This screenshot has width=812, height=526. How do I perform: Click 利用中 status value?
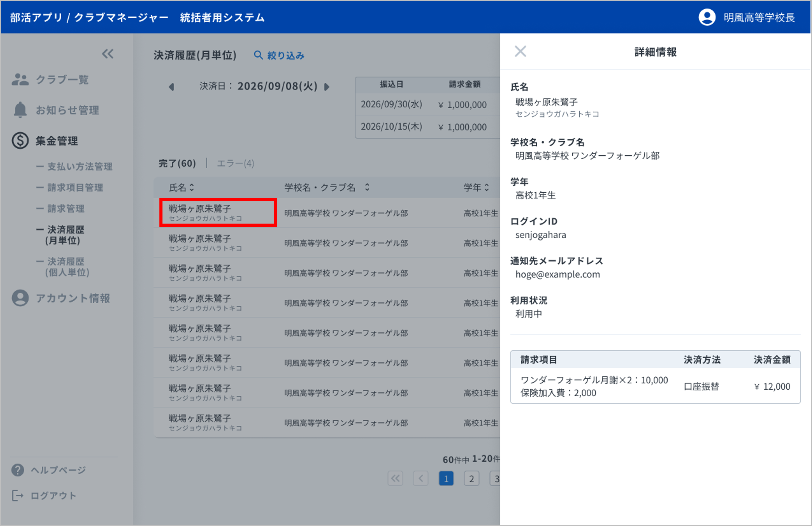pyautogui.click(x=528, y=314)
